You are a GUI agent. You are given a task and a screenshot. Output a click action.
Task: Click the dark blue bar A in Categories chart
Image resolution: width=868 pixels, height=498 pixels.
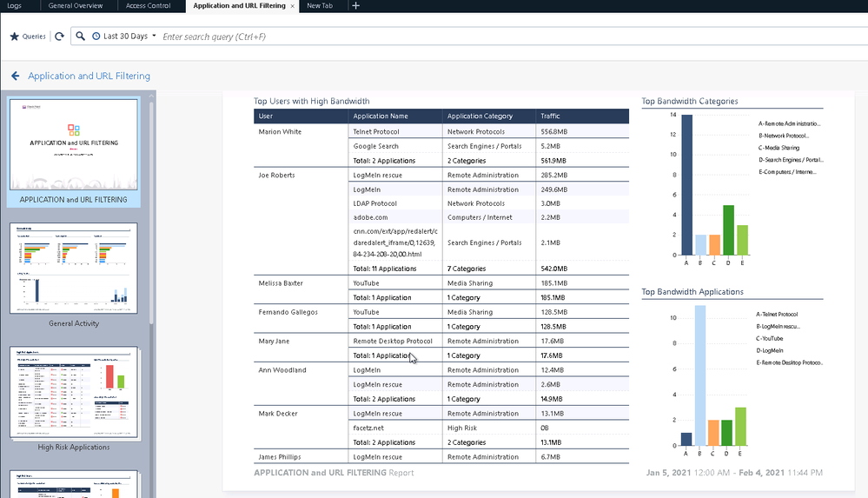[687, 185]
